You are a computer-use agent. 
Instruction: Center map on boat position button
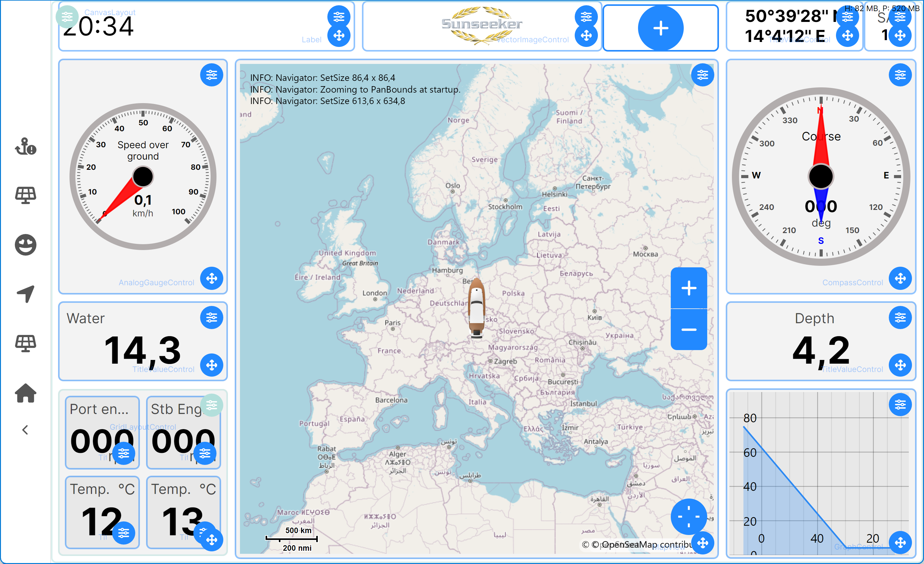pos(688,517)
